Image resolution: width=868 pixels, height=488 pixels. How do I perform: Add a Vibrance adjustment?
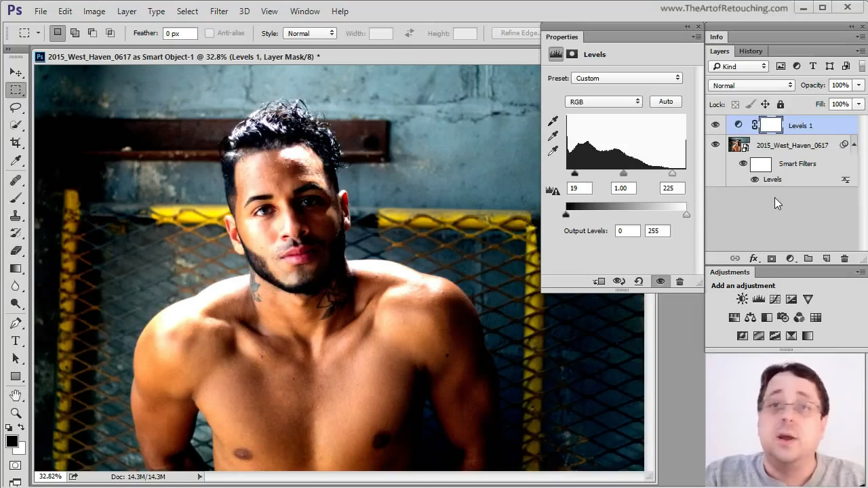coord(808,299)
